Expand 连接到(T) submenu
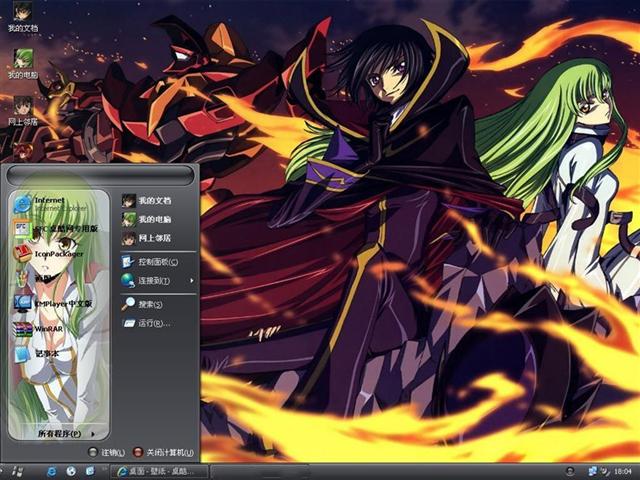Screen dimensions: 640x480 pyautogui.click(x=158, y=280)
